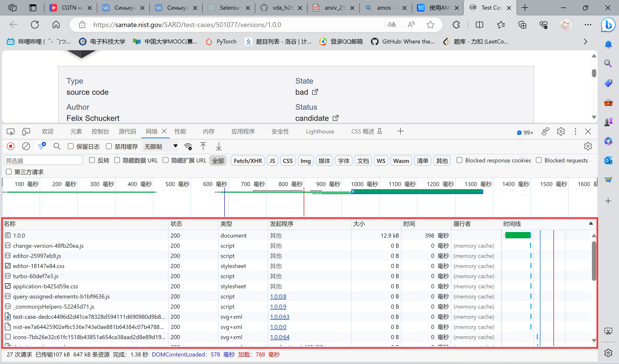Screen dimensions: 619x364
Task: Tick the 第三方请求 checkbox
Action: pyautogui.click(x=9, y=172)
